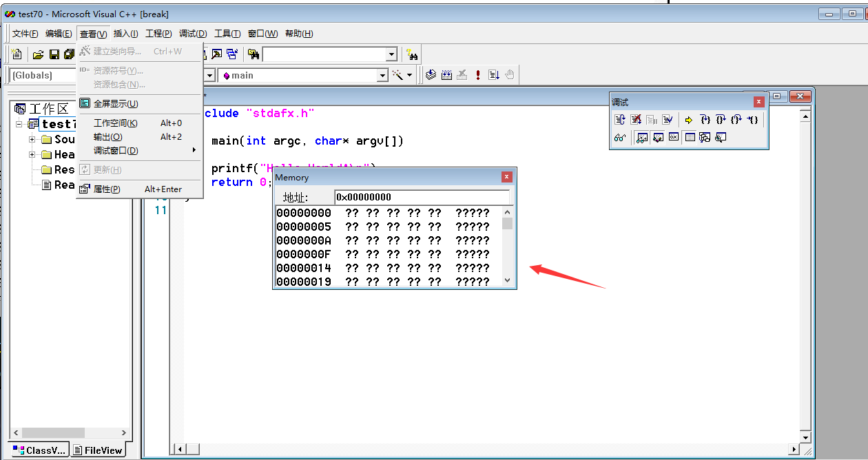This screenshot has width=868, height=460.
Task: Toggle the Memory window button in debug toolbar
Action: pyautogui.click(x=690, y=138)
